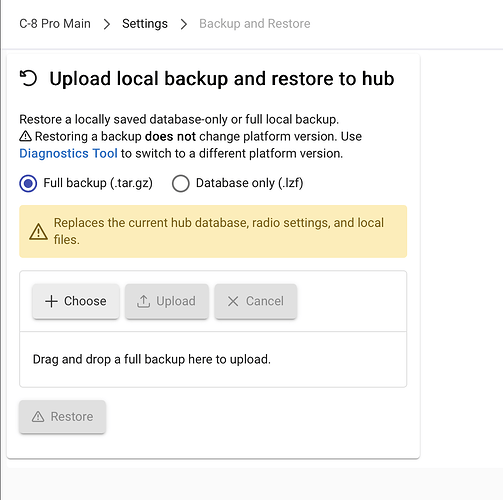
Task: Click the Restore button
Action: coord(62,417)
